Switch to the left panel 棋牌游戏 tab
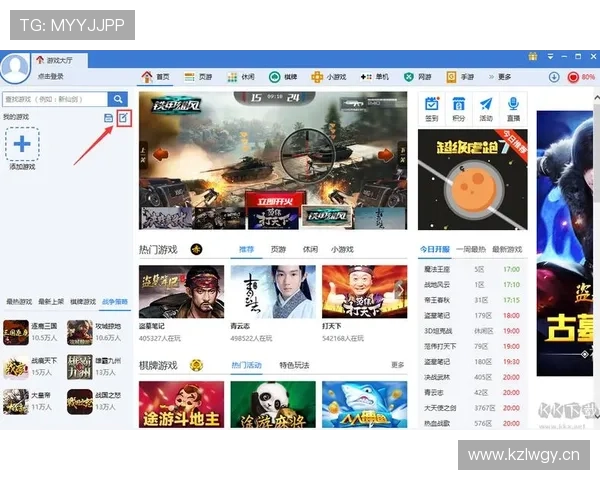 point(83,302)
